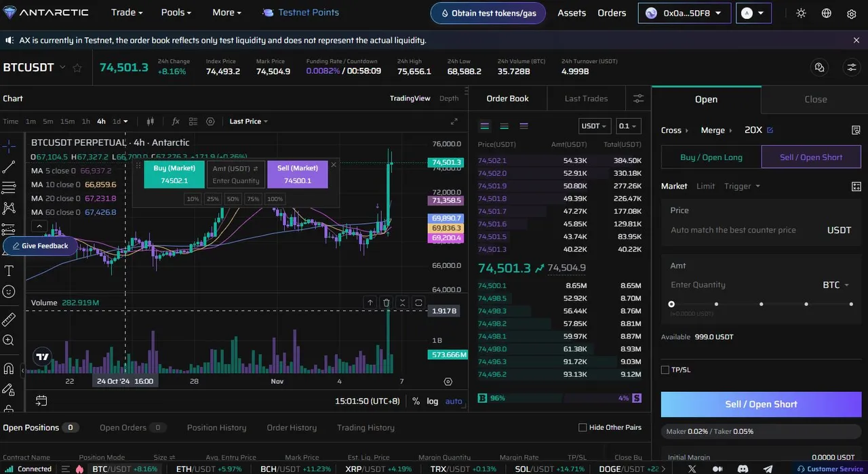Open the Pools dropdown menu
This screenshot has width=868, height=474.
176,12
